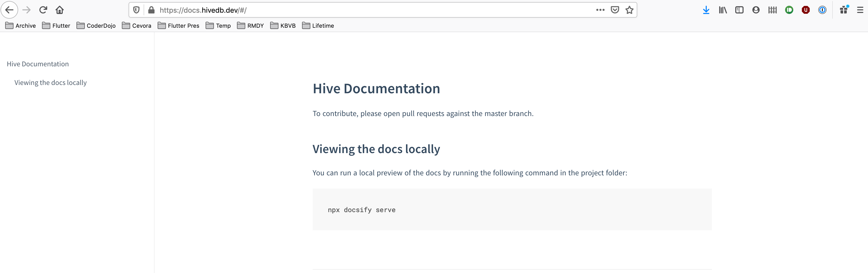The width and height of the screenshot is (868, 273).
Task: Select Hive Documentation in the sidebar
Action: (38, 64)
